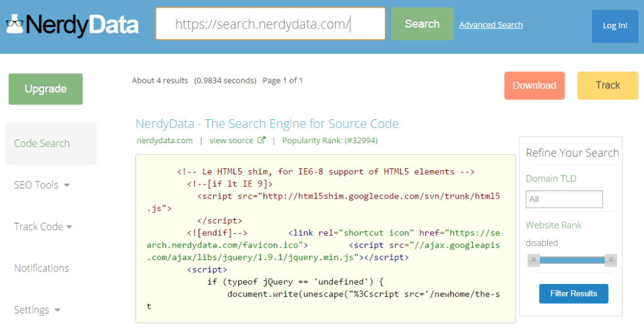The height and width of the screenshot is (336, 644).
Task: Click the 'Domain TLD' label
Action: [x=551, y=178]
